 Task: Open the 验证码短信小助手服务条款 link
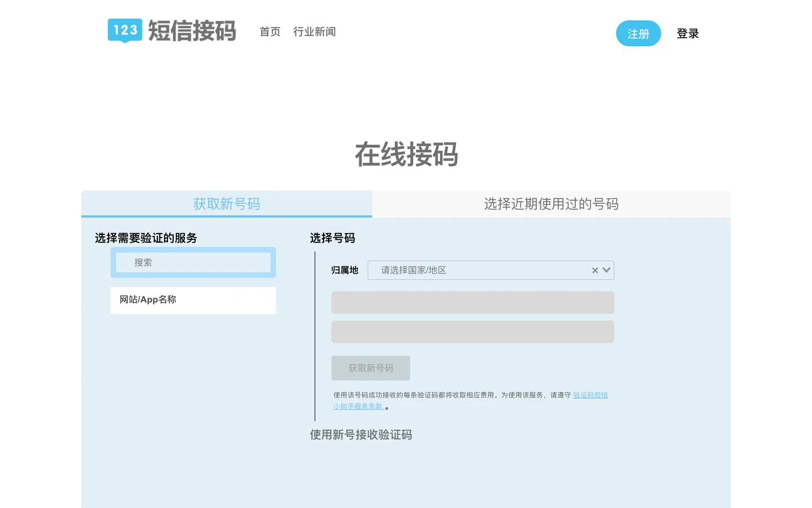point(590,395)
